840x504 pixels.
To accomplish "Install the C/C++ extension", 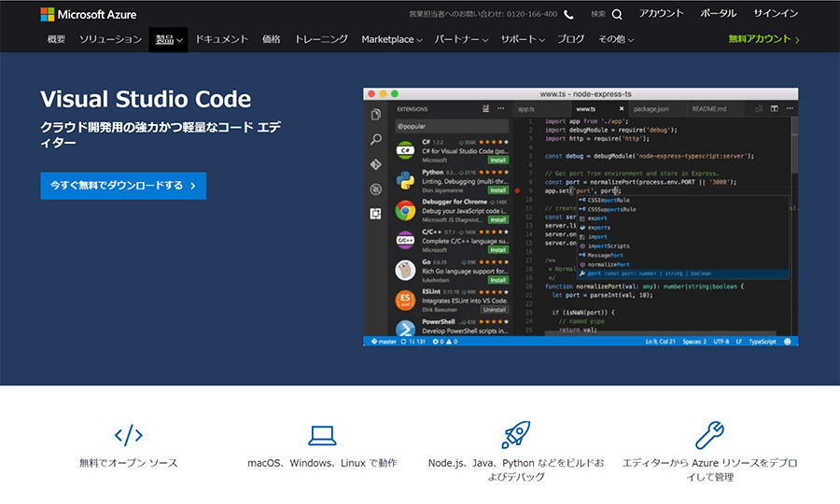I will click(x=498, y=249).
